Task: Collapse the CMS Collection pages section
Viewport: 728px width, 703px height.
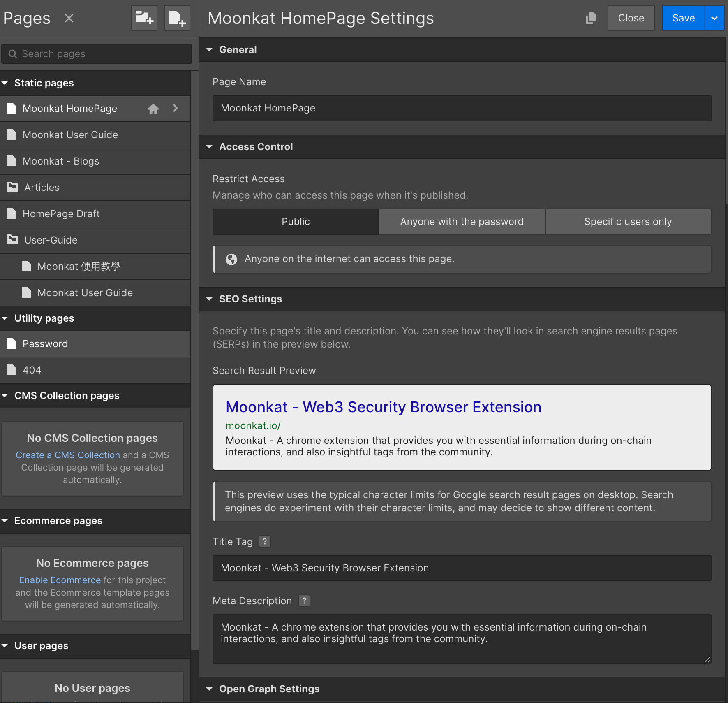Action: pos(5,396)
